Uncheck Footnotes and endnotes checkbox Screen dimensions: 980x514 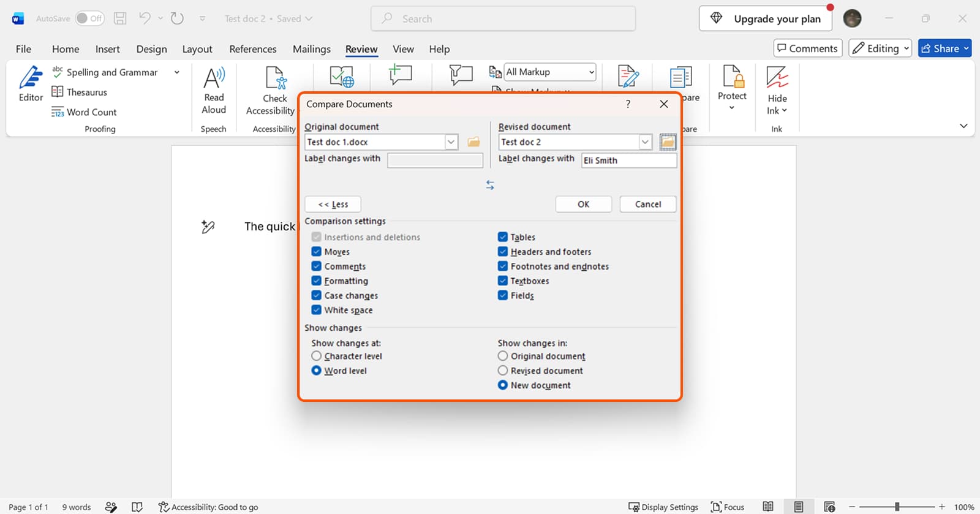coord(503,266)
